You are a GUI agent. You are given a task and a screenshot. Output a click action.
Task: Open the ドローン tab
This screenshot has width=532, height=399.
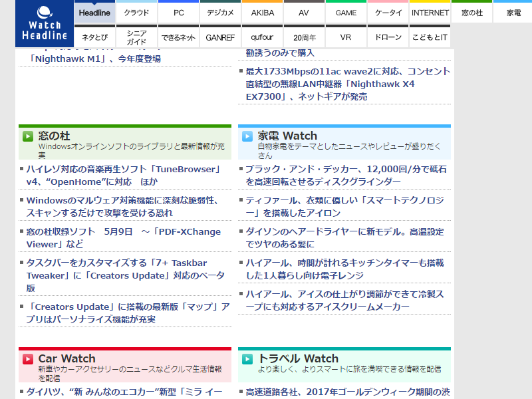pyautogui.click(x=387, y=37)
